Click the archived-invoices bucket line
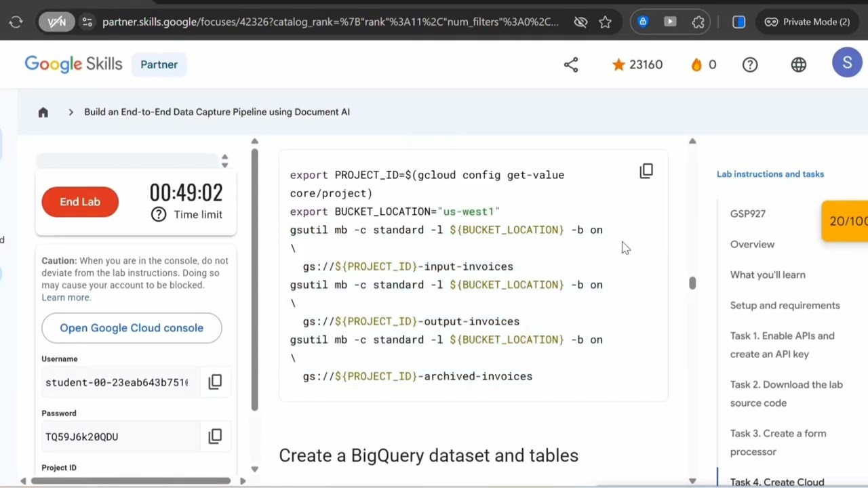The width and height of the screenshot is (868, 488). pyautogui.click(x=418, y=376)
